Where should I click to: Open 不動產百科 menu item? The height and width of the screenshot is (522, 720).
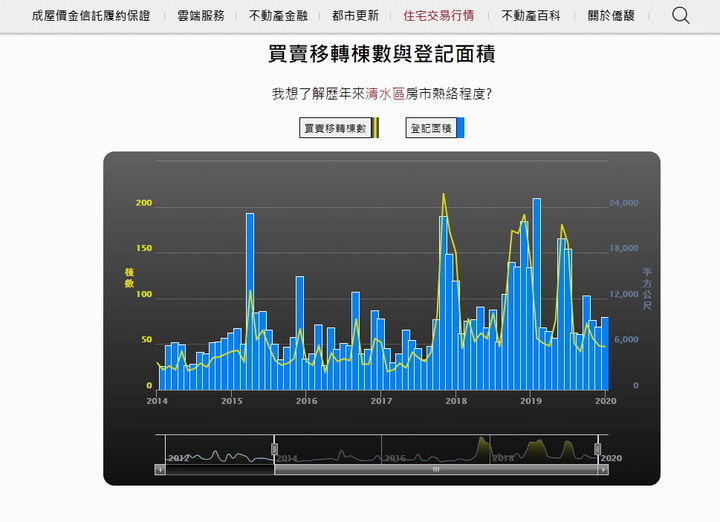click(531, 16)
